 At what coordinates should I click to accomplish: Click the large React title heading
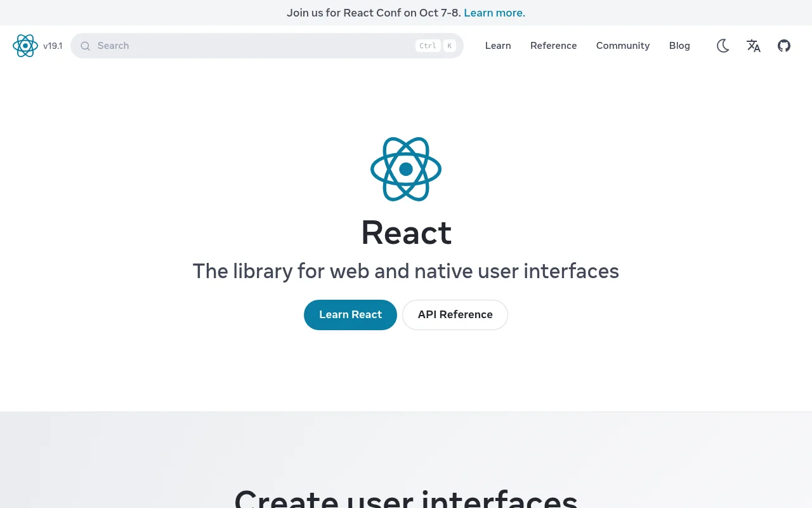pyautogui.click(x=406, y=232)
